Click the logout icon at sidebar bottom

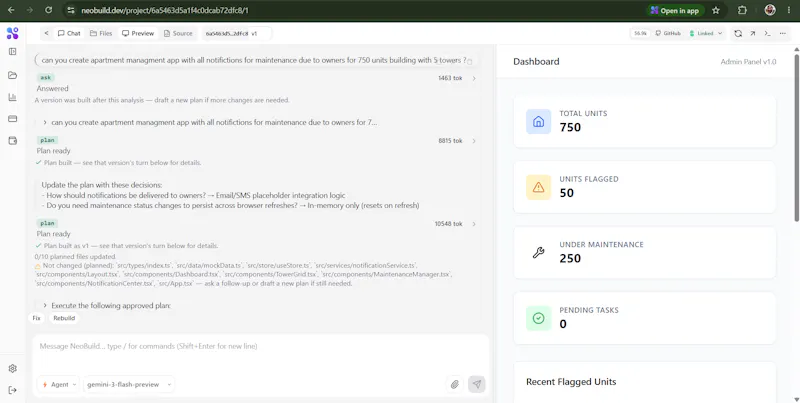[13, 390]
